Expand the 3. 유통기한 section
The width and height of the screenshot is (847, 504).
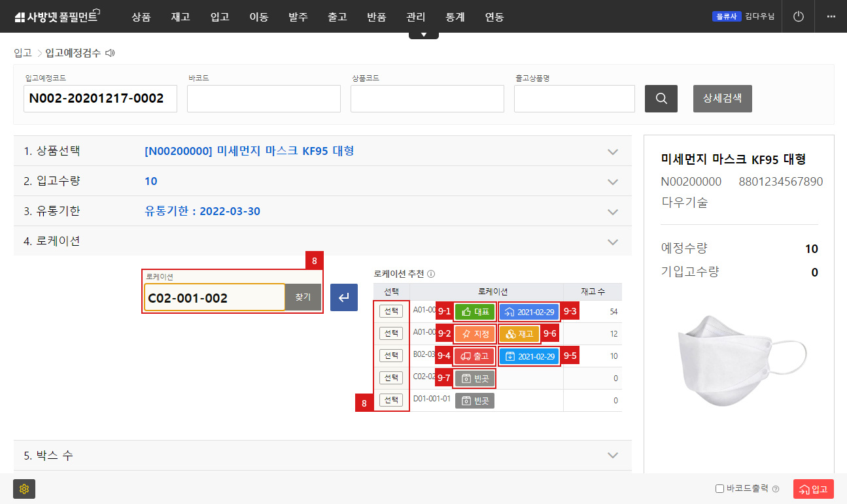(612, 212)
